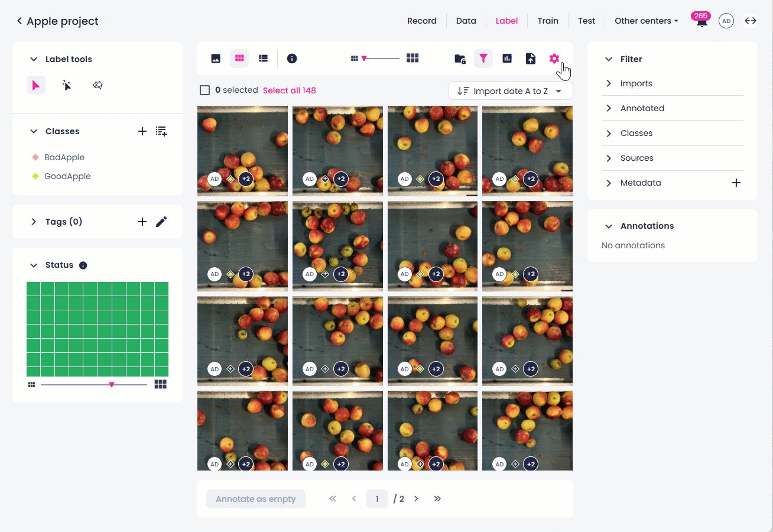Jump to the last page arrow
Viewport: 773px width, 532px height.
tap(437, 499)
